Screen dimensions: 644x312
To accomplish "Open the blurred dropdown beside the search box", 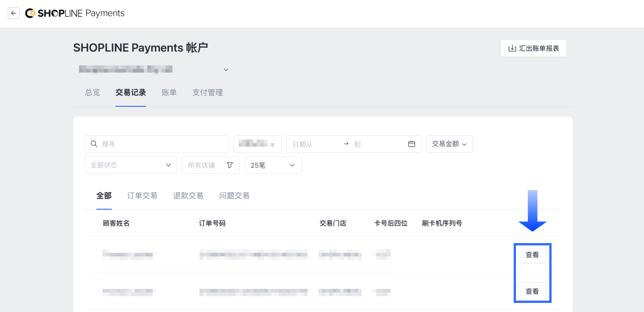I will 257,144.
